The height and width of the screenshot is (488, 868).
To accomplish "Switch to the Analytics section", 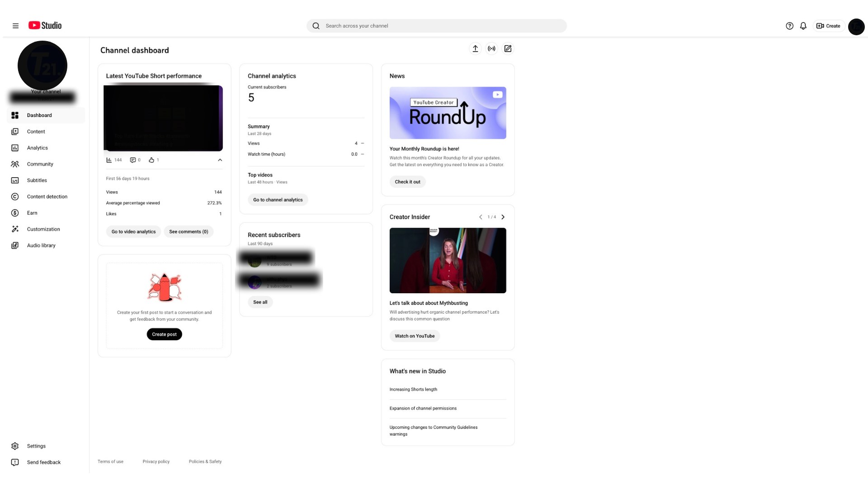I will pyautogui.click(x=38, y=148).
